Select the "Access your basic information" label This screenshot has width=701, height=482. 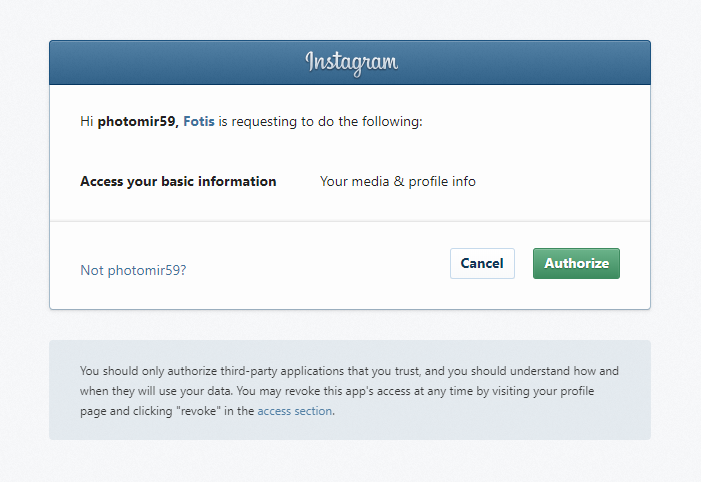coord(178,182)
